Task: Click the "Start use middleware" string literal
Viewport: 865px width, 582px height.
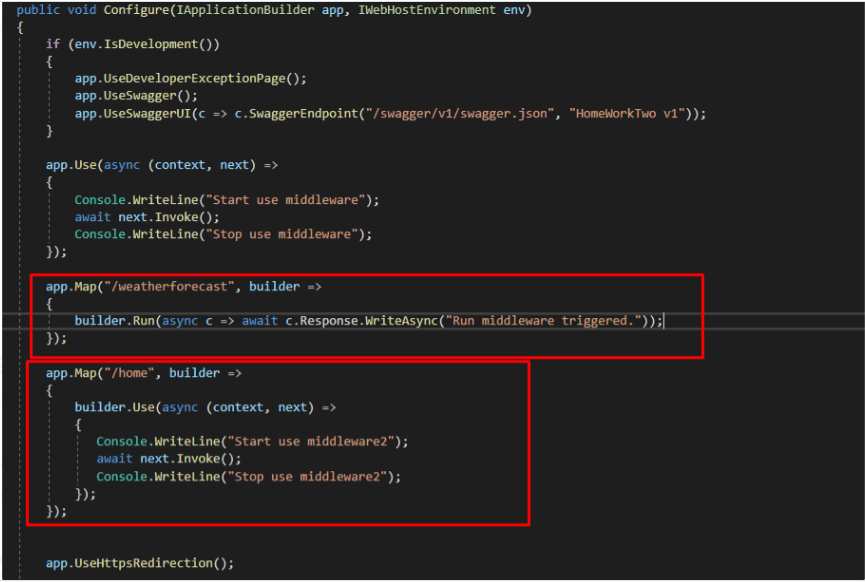Action: point(285,200)
